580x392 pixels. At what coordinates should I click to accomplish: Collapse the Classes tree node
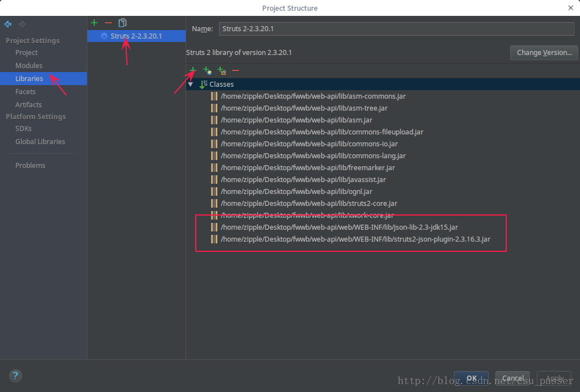coord(191,85)
